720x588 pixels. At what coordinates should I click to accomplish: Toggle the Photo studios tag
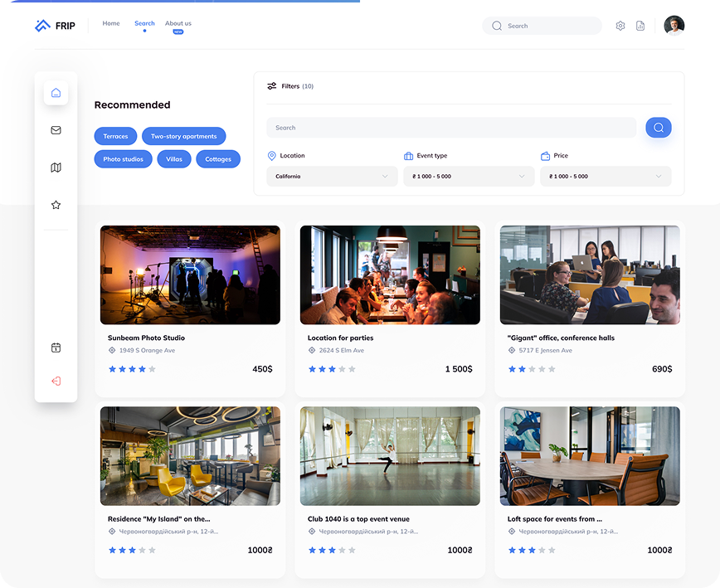[x=123, y=158]
